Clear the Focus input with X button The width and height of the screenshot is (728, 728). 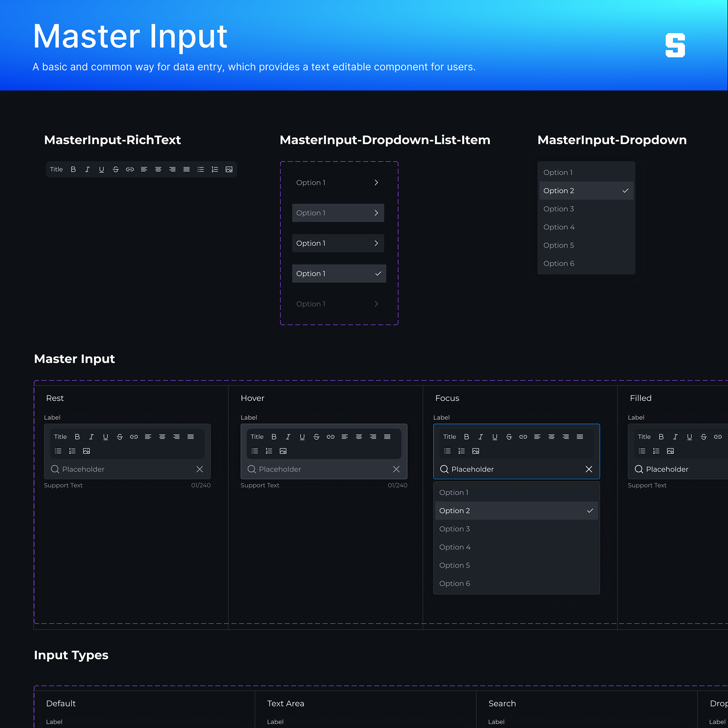click(589, 469)
